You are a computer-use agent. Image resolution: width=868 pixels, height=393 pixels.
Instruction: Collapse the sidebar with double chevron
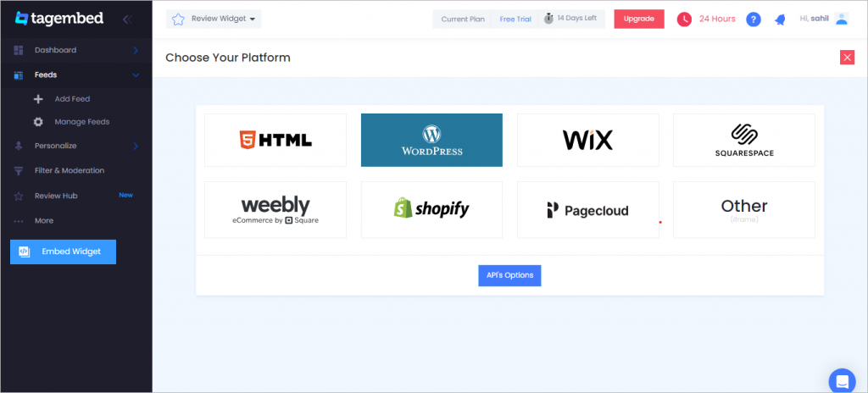click(127, 19)
